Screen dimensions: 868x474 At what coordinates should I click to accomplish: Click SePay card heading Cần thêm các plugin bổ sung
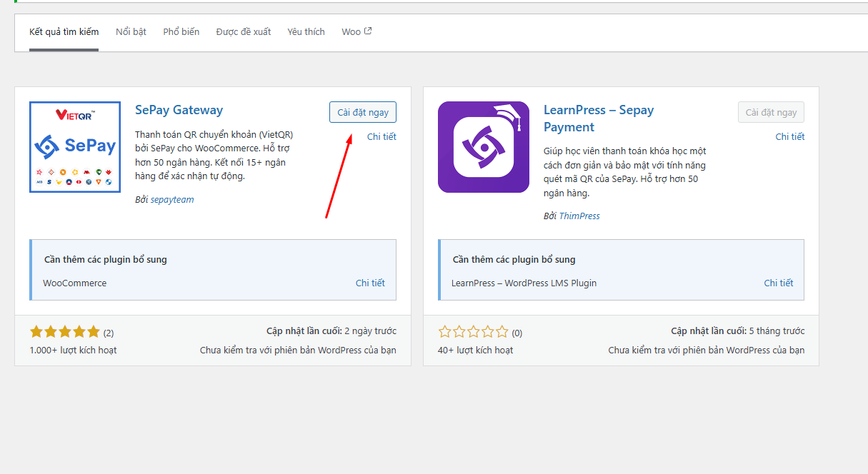click(106, 259)
